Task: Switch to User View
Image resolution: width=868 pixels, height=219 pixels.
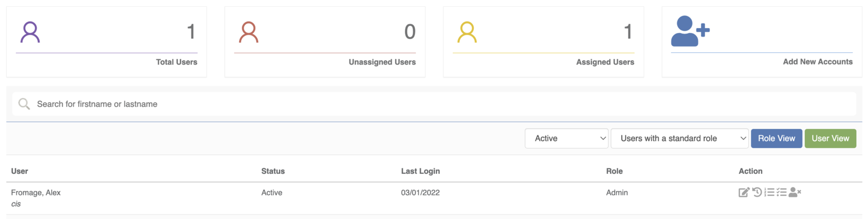Action: [x=830, y=138]
